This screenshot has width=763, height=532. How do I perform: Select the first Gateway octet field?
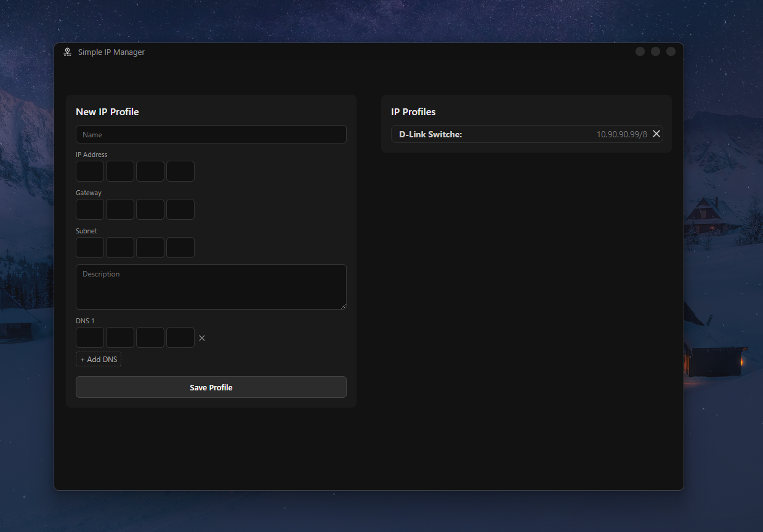pos(90,209)
